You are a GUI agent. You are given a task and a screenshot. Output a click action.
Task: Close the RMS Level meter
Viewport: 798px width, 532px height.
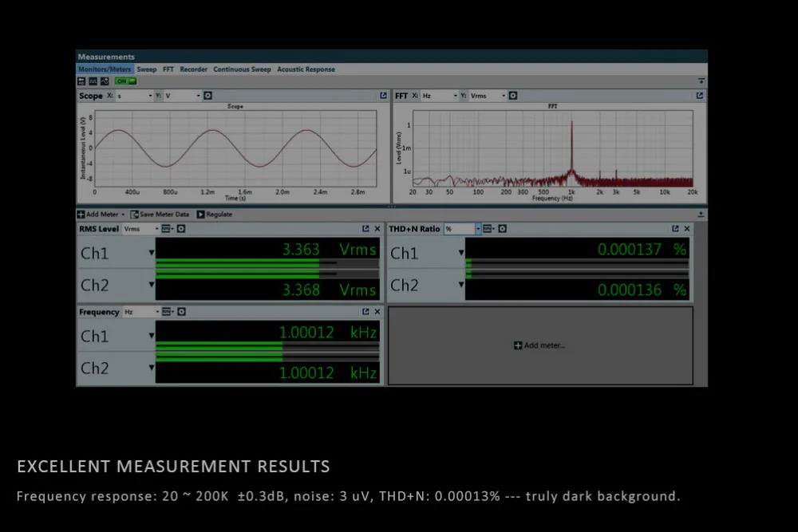click(377, 229)
